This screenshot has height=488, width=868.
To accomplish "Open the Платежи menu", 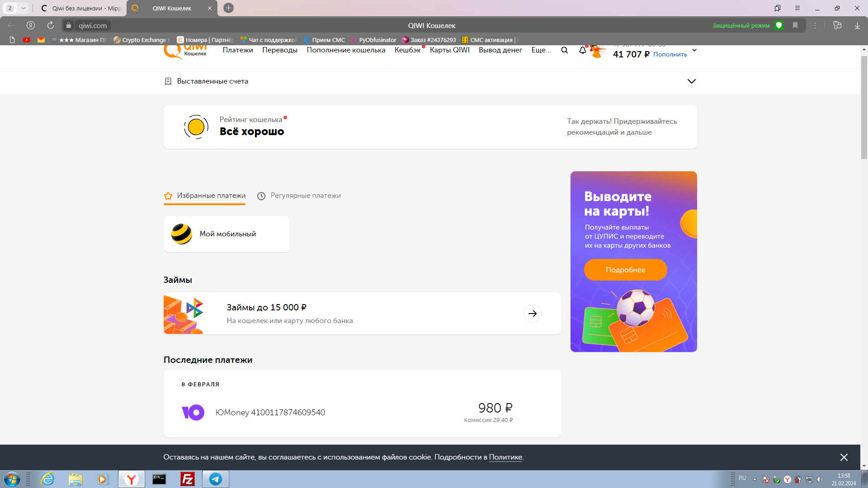I will point(238,50).
